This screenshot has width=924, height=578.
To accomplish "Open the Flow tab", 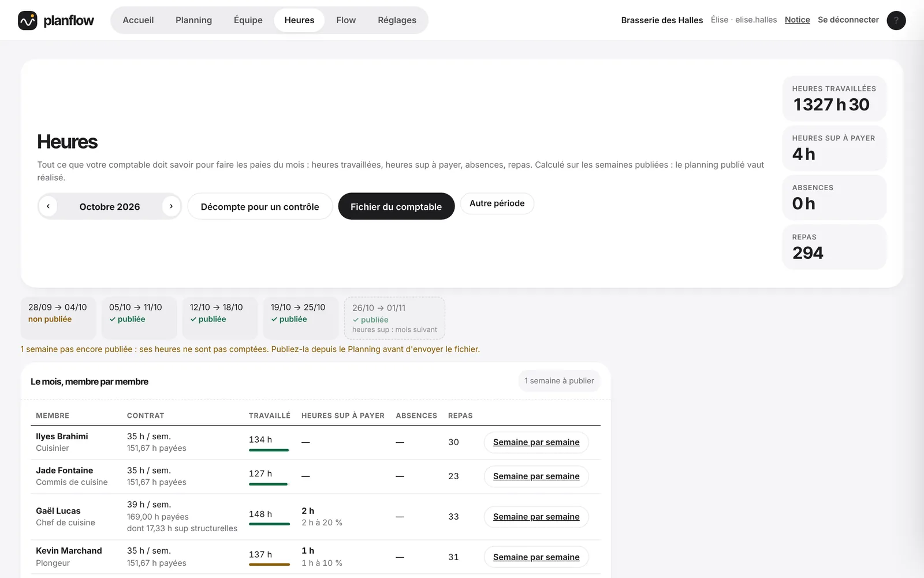I will (346, 20).
